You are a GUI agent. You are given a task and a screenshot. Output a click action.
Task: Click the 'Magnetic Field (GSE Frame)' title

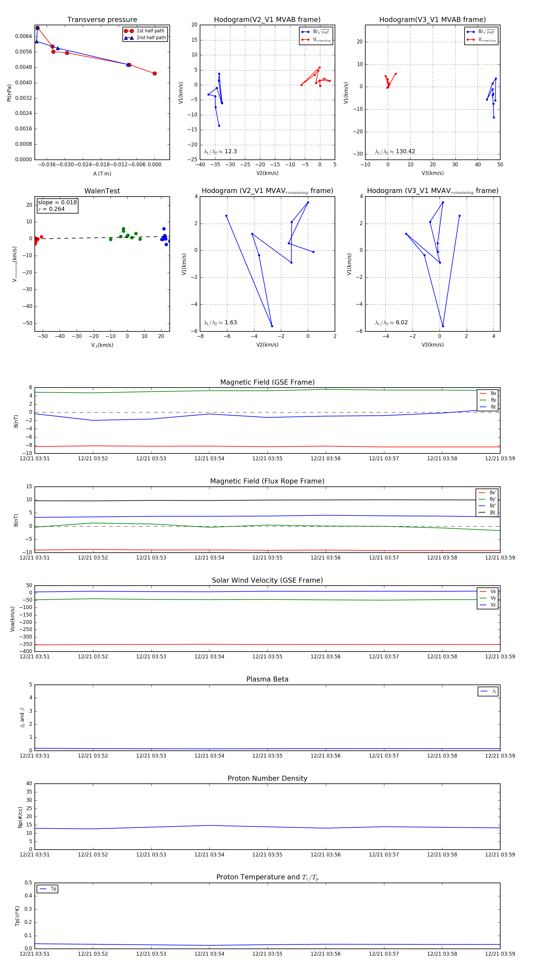pyautogui.click(x=267, y=382)
